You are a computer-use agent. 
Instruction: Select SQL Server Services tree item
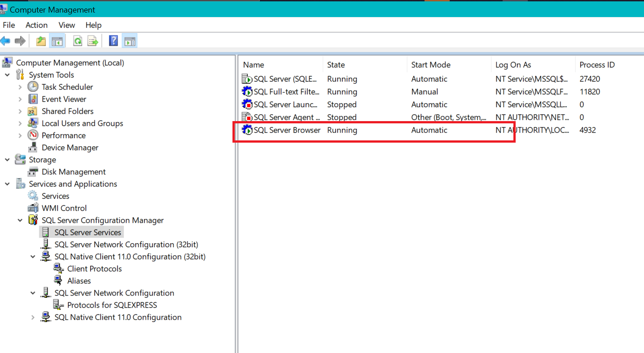88,232
